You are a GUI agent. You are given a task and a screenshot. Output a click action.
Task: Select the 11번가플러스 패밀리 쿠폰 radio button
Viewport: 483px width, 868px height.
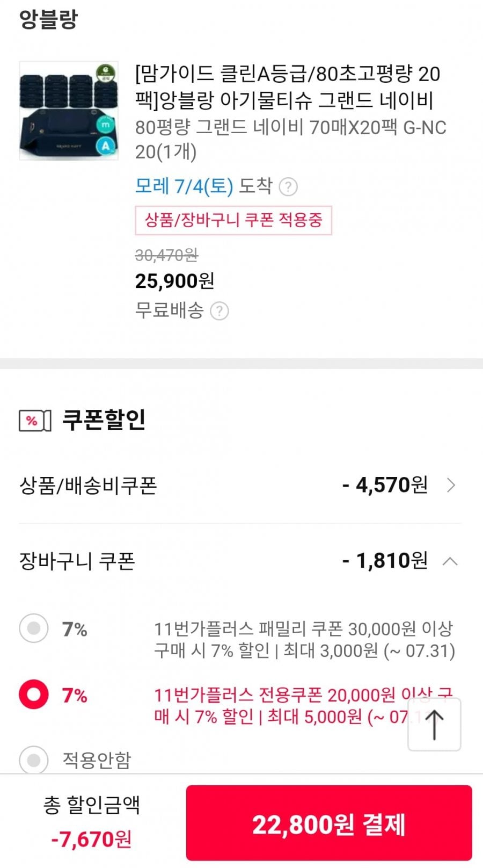click(x=34, y=628)
